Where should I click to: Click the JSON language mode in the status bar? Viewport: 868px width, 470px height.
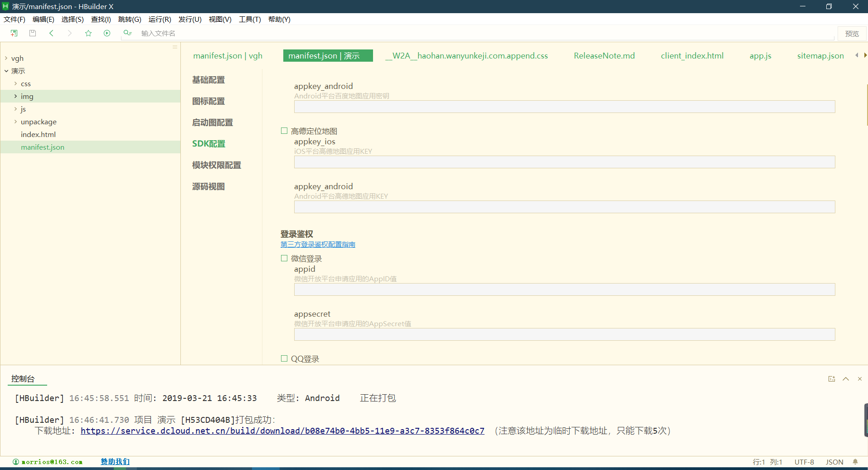tap(834, 462)
